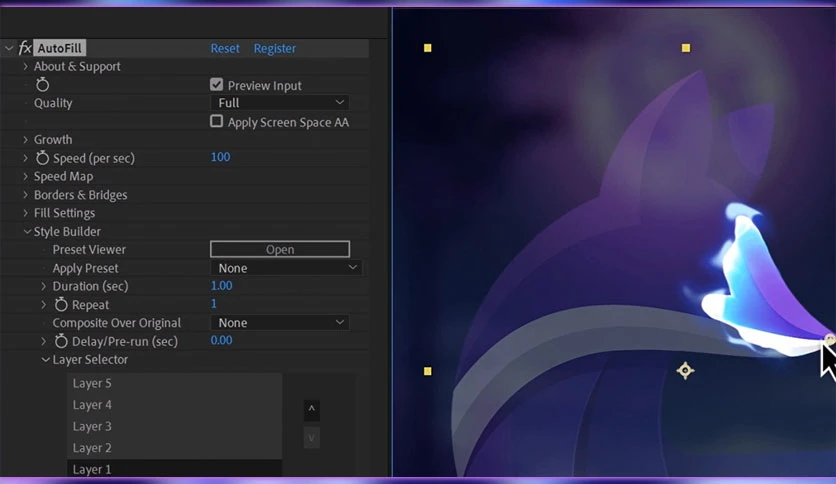This screenshot has height=484, width=836.
Task: Click the Register link
Action: [x=275, y=49]
